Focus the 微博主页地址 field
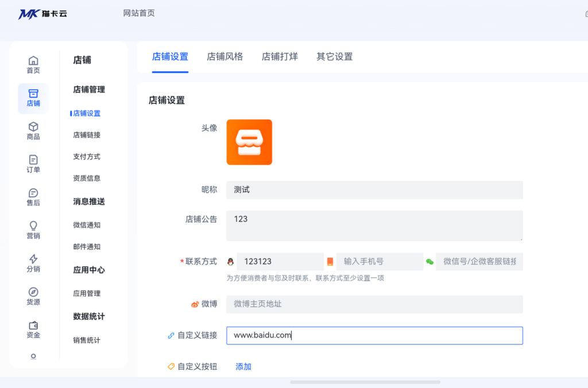Screen dimensions: 588x388 click(x=374, y=304)
